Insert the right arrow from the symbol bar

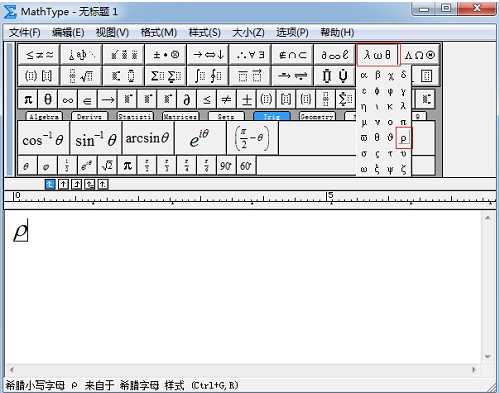(107, 99)
